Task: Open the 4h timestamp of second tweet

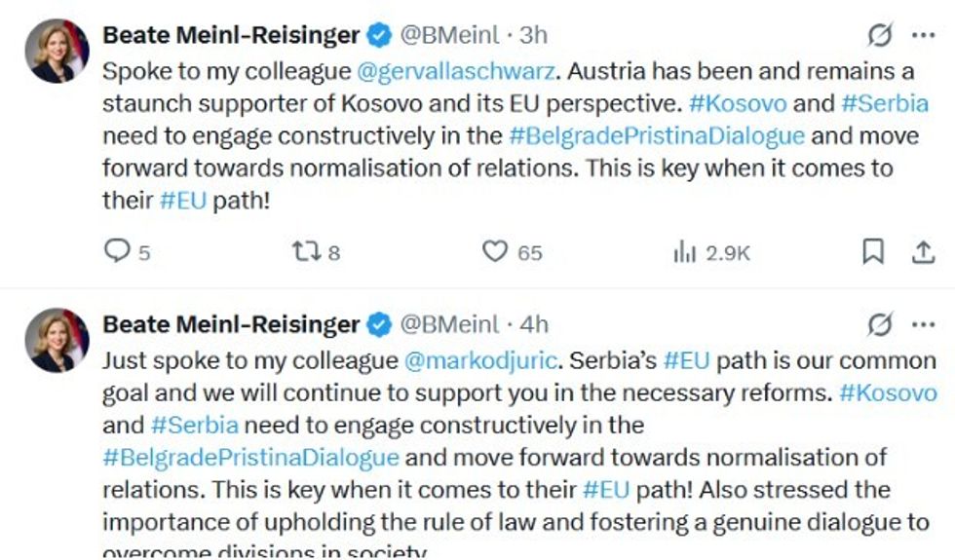Action: click(533, 323)
